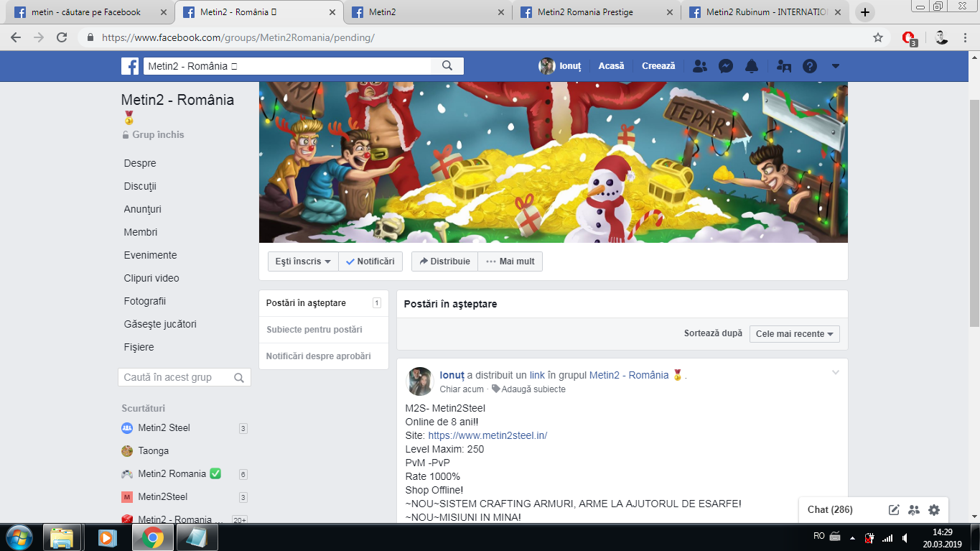Bookmark this page with the star icon
Screen dimensions: 980x551
878,37
